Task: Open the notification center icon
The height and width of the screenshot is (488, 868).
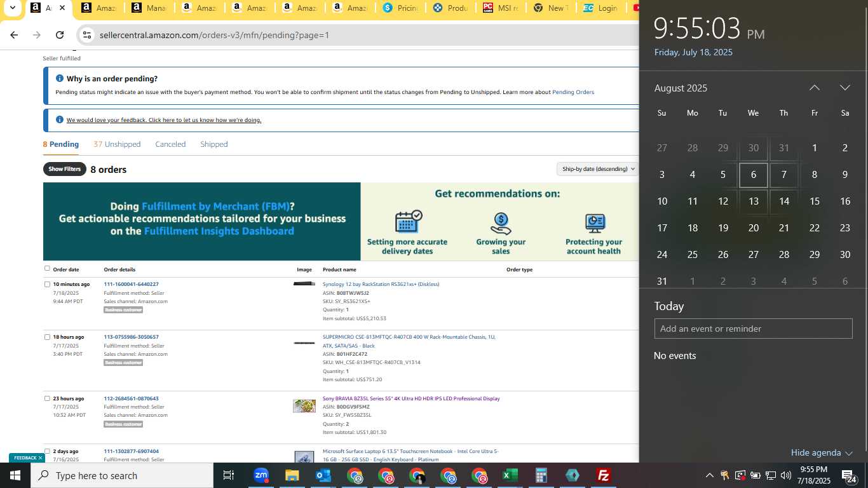Action: [x=850, y=475]
